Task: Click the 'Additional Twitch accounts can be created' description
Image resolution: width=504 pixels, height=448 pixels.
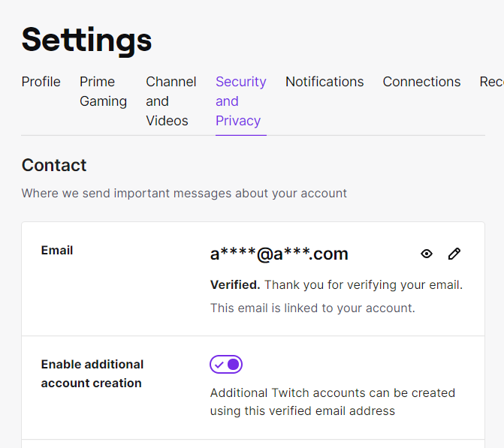Action: tap(333, 401)
